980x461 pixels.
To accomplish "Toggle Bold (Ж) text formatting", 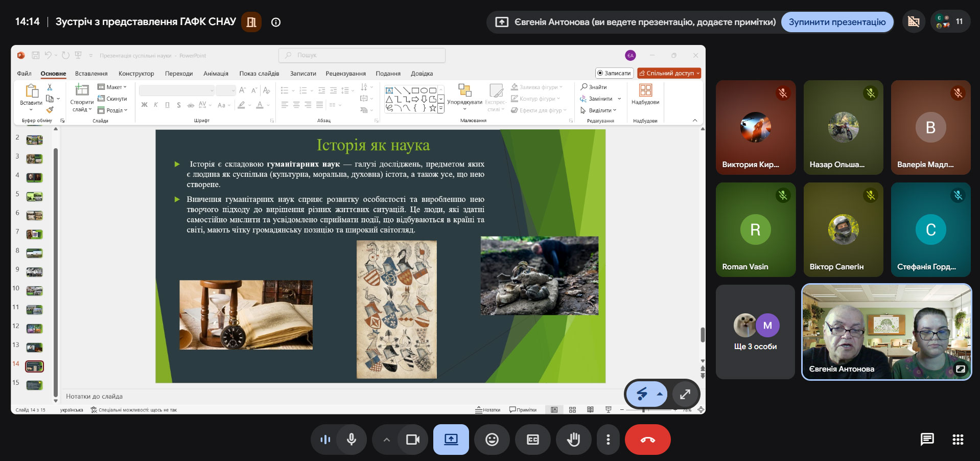I will tap(145, 105).
